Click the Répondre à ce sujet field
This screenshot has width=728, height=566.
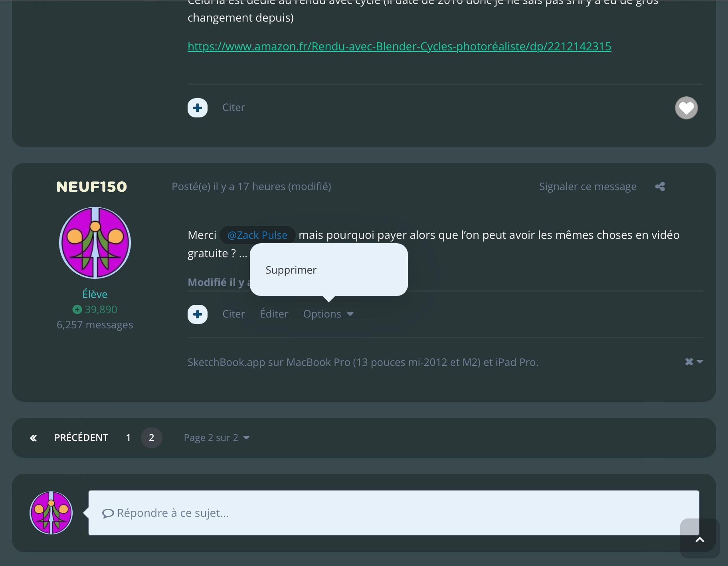click(x=394, y=513)
